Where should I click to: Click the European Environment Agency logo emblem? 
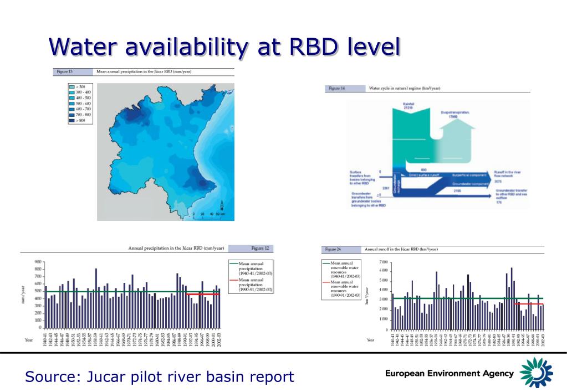[x=537, y=372]
